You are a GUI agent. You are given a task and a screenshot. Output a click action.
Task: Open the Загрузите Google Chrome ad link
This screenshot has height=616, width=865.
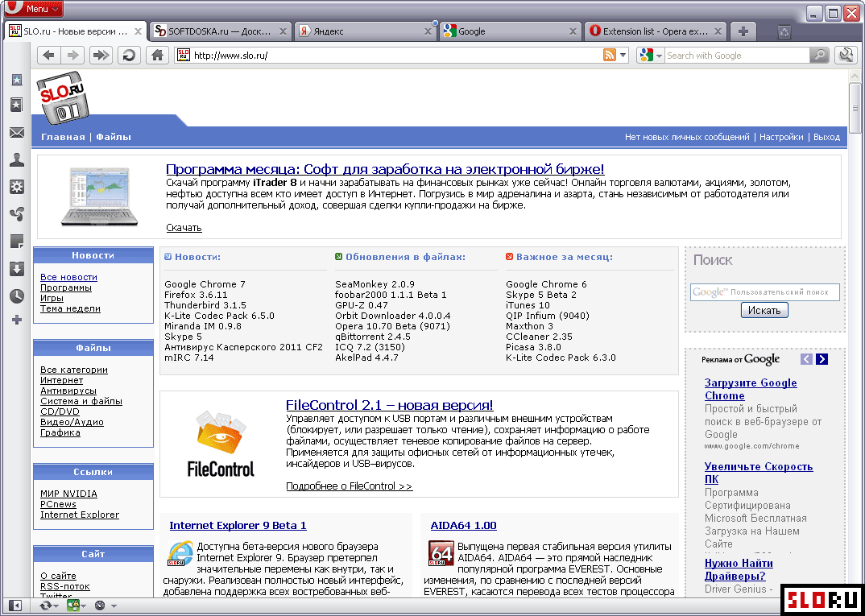[751, 390]
